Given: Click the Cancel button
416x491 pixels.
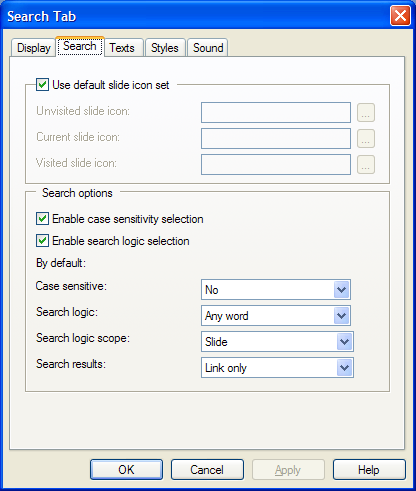Looking at the screenshot, I should 207,470.
